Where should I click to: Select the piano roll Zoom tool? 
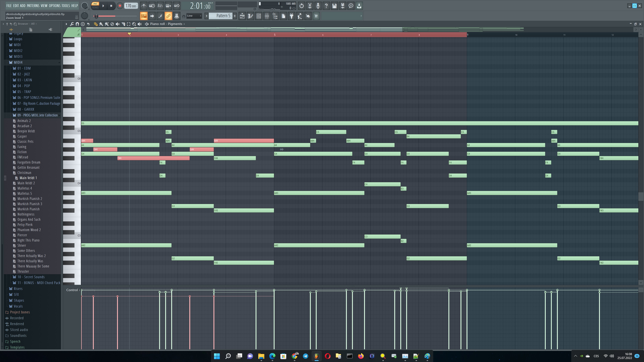coord(134,24)
